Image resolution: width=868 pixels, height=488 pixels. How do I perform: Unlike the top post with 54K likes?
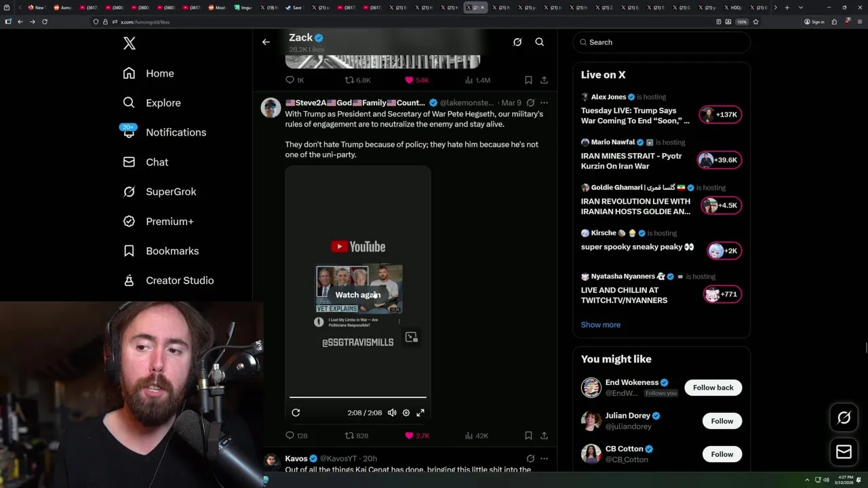(x=416, y=80)
